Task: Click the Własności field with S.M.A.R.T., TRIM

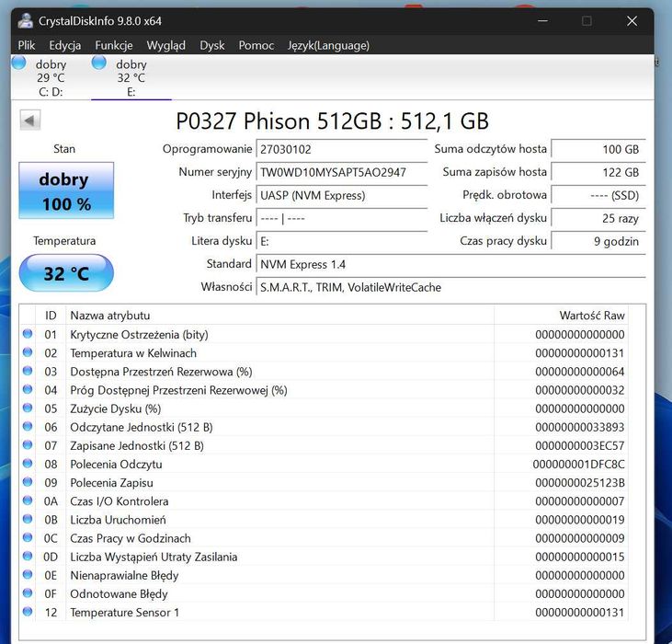Action: tap(450, 287)
